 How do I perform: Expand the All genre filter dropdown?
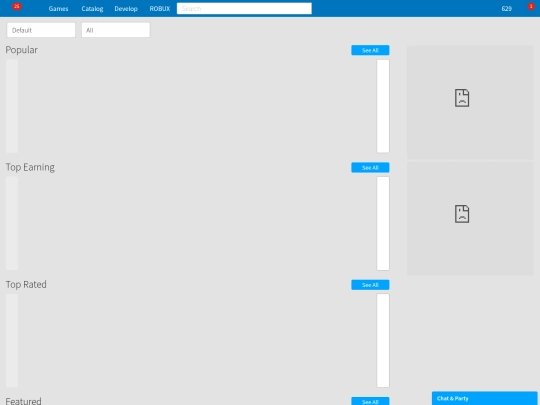pyautogui.click(x=116, y=30)
